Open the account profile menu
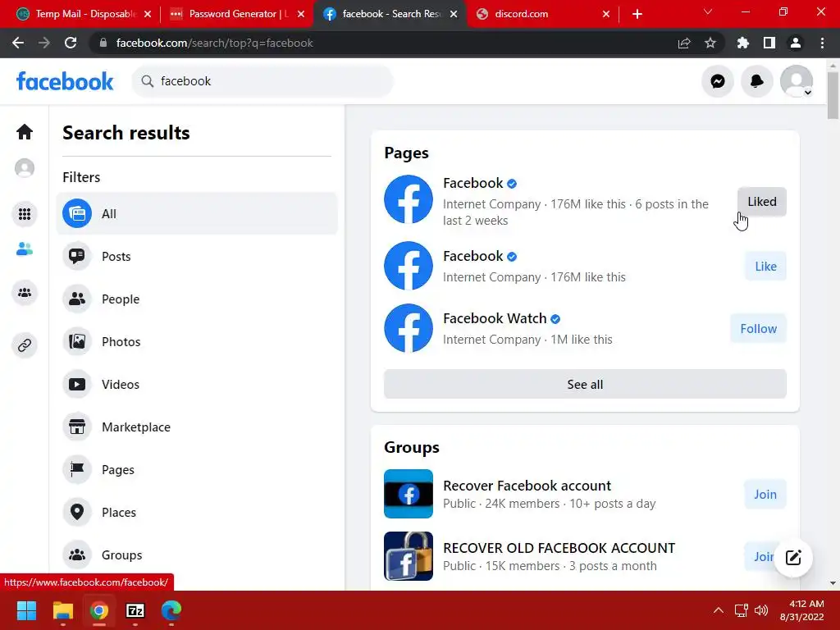The image size is (840, 630). [x=796, y=81]
